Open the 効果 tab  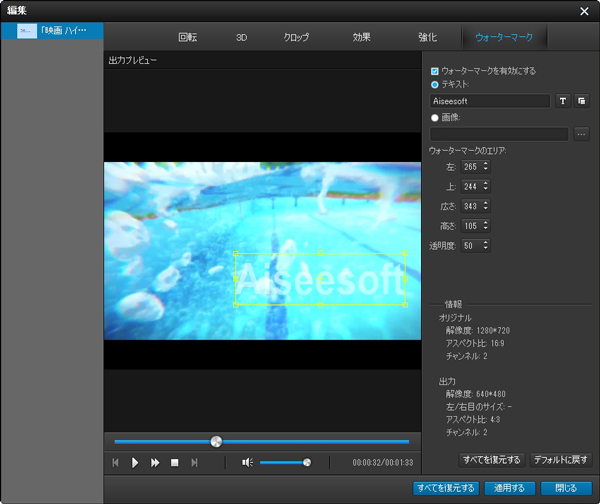tap(362, 38)
